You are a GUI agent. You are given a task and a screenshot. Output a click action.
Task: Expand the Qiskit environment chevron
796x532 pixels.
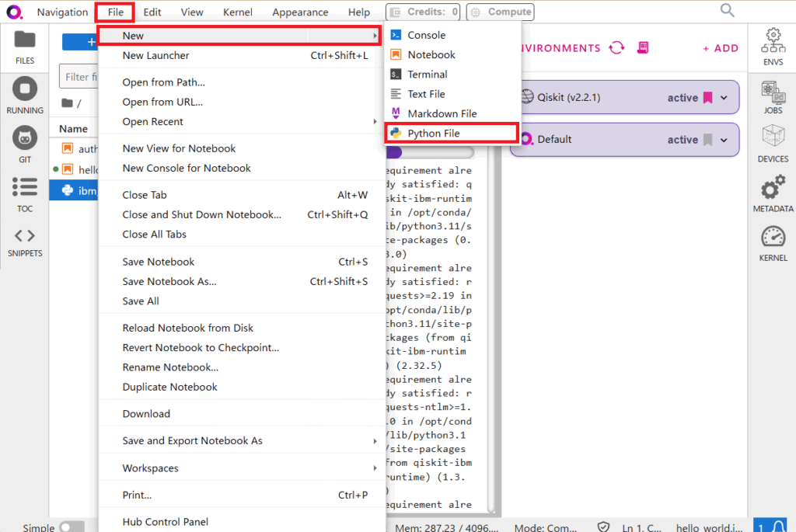pos(724,98)
